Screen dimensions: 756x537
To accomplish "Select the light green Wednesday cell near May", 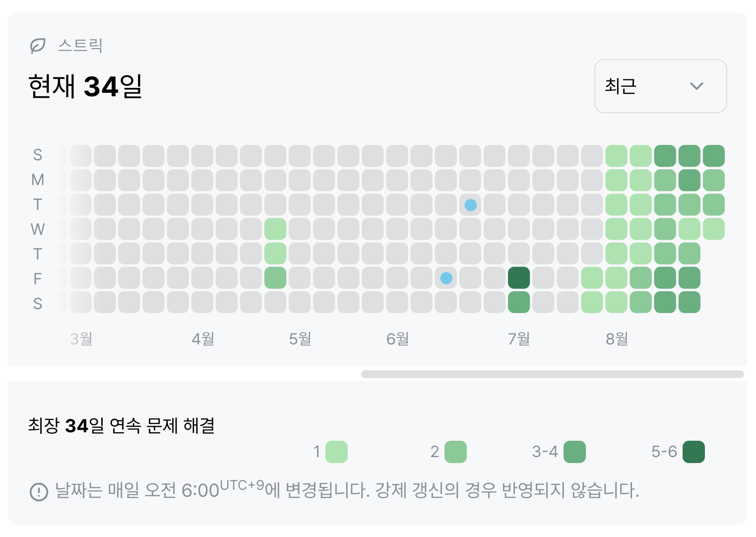I will pos(275,229).
